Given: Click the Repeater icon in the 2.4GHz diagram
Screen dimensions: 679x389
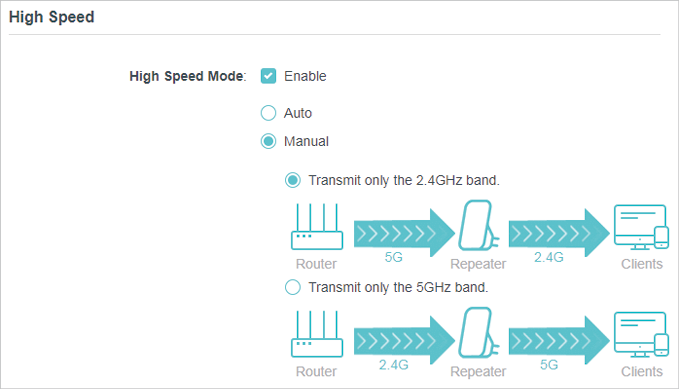Looking at the screenshot, I should click(479, 225).
